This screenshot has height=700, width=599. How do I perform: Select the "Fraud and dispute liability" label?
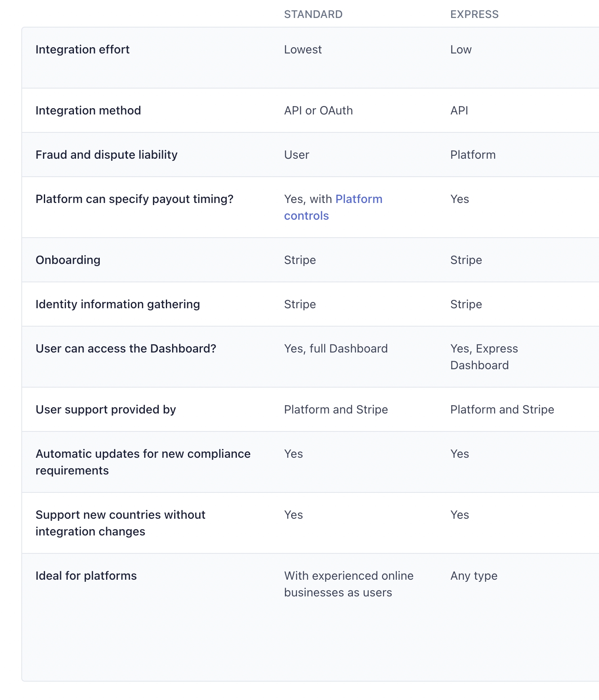[107, 155]
